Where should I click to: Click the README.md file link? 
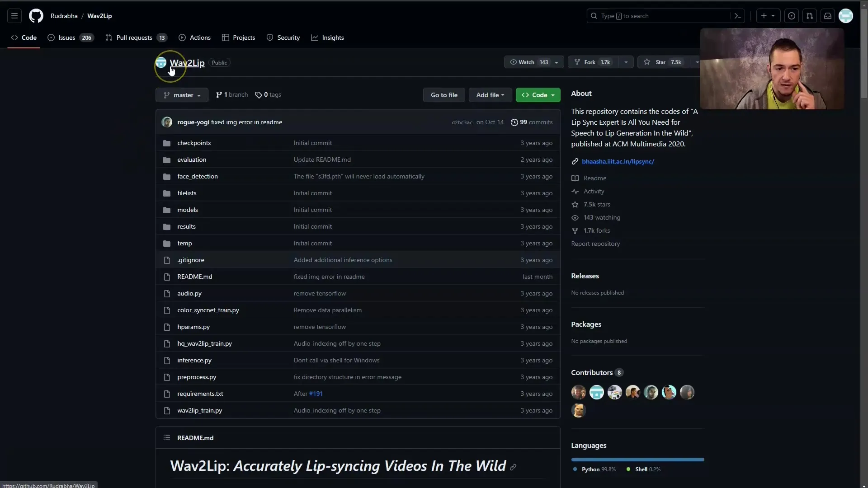click(x=194, y=276)
